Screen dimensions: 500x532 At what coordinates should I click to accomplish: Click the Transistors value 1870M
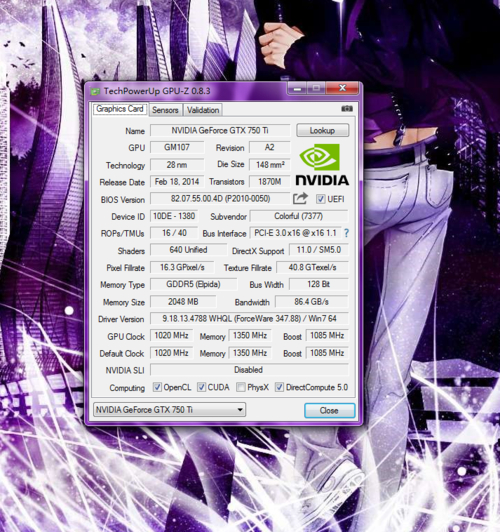[270, 182]
